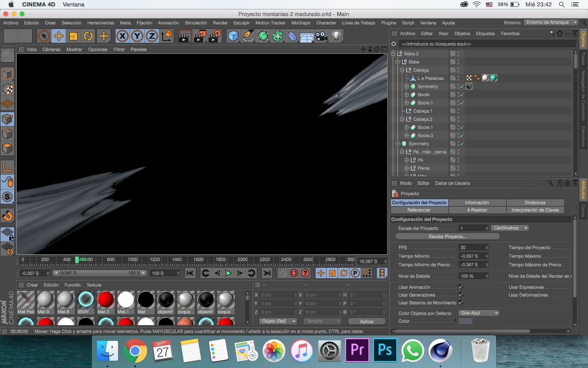Image resolution: width=588 pixels, height=368 pixels.
Task: Open the Interpolación de Claves tab
Action: (535, 210)
